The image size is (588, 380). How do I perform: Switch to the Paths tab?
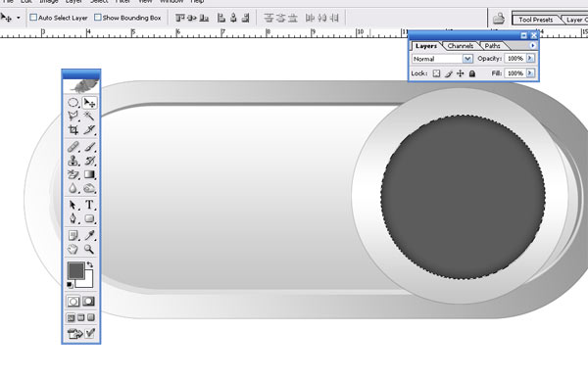[492, 46]
